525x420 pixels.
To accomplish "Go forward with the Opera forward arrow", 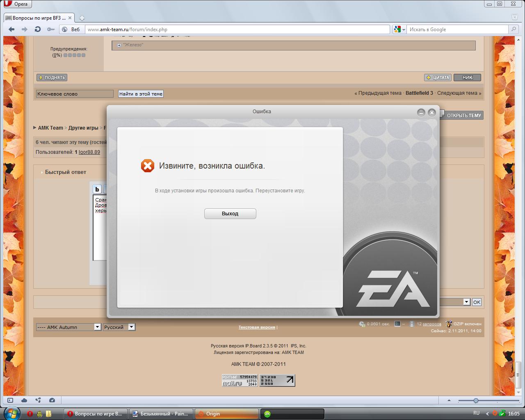I will 25,29.
